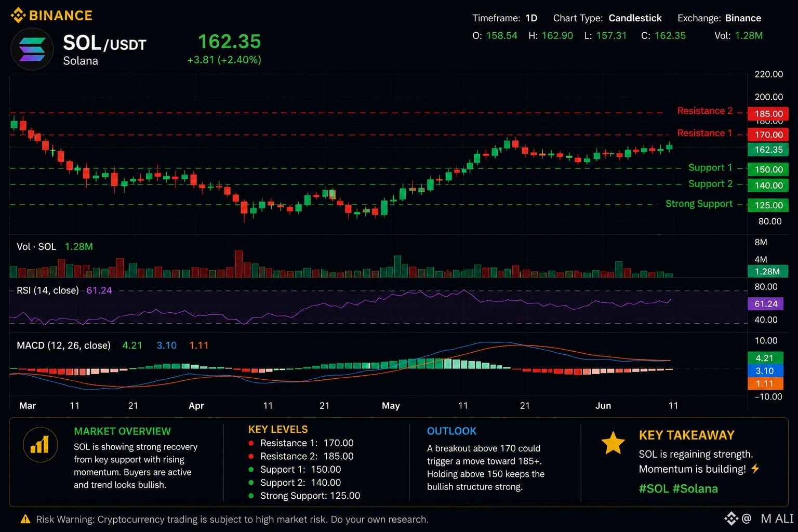Click 'Resistance 2: 185.00' in the Key Levels list
The height and width of the screenshot is (532, 798).
coord(307,456)
